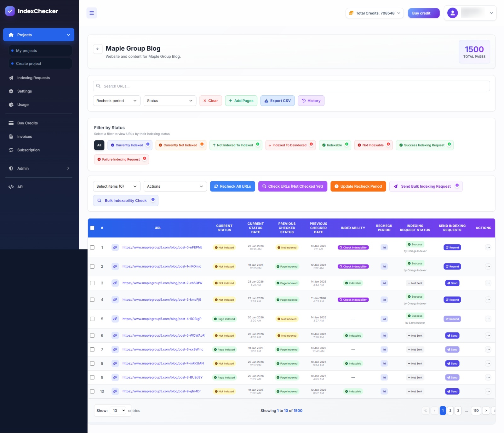Image resolution: width=504 pixels, height=433 pixels.
Task: Select the checkbox for row 3
Action: pyautogui.click(x=92, y=283)
